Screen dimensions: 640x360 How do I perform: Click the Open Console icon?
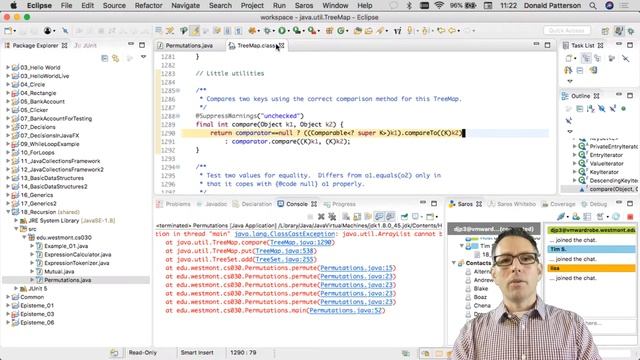[x=430, y=216]
